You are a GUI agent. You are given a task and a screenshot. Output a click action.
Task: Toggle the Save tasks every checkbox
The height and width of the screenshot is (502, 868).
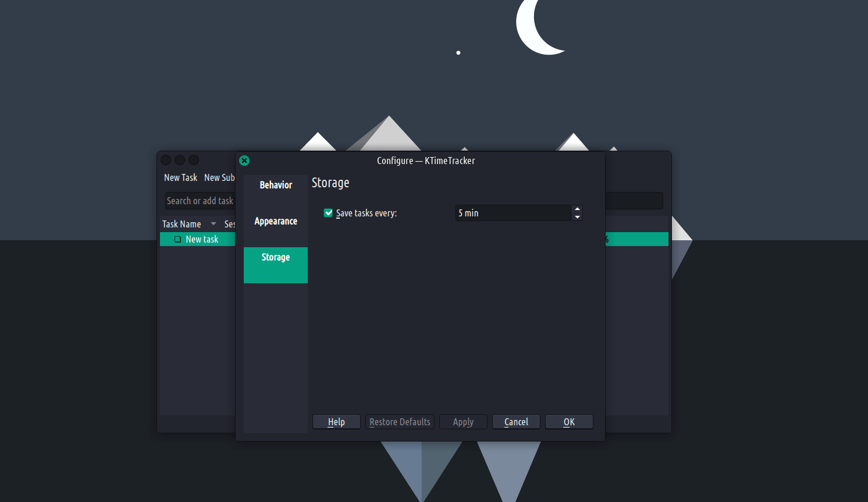pos(329,213)
